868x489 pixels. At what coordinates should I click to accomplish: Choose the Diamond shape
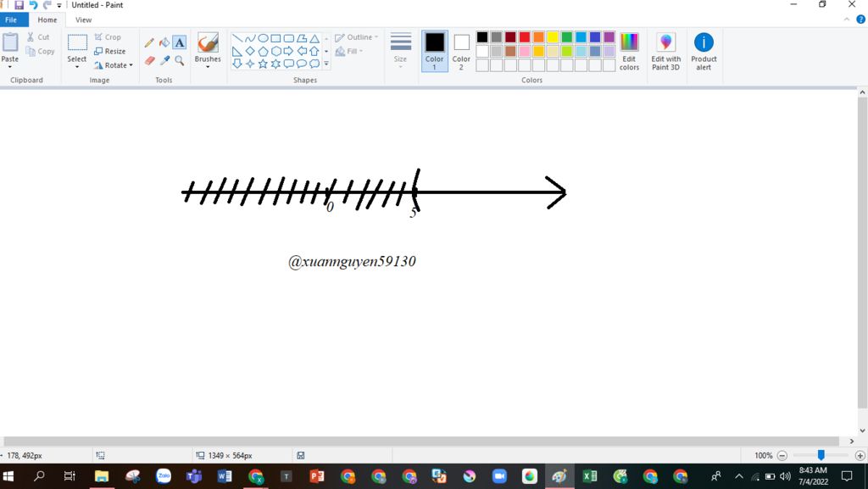[x=250, y=51]
